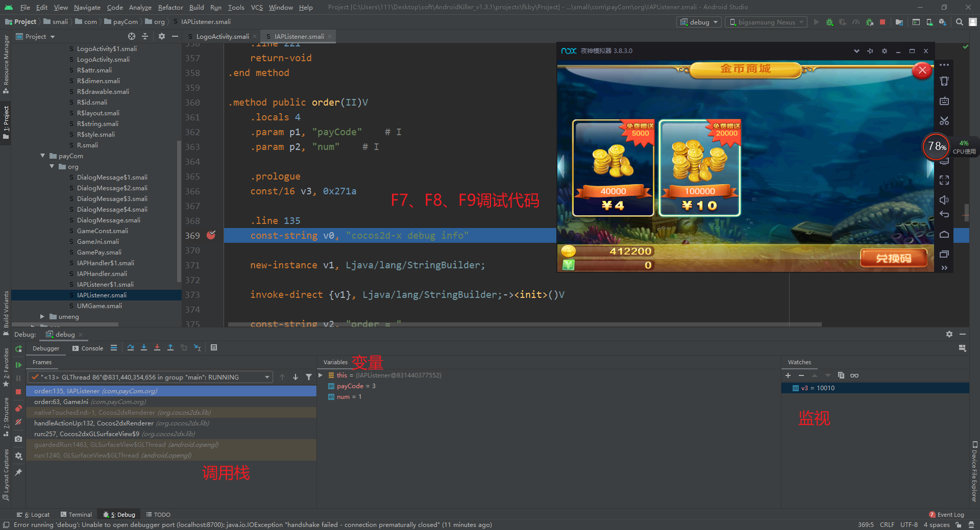Expand the 'this' variable node
The width and height of the screenshot is (980, 530).
tap(321, 375)
